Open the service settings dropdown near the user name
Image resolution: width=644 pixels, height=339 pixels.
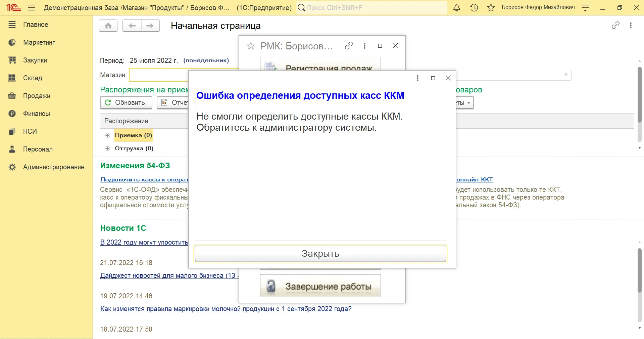pos(585,8)
